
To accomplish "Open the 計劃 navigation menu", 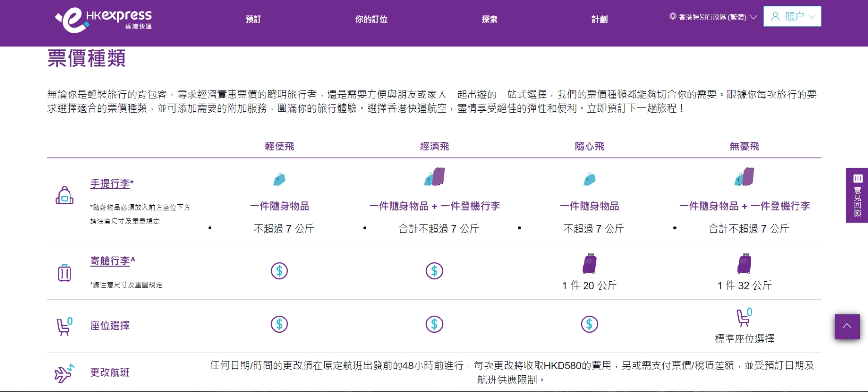I will pos(599,19).
